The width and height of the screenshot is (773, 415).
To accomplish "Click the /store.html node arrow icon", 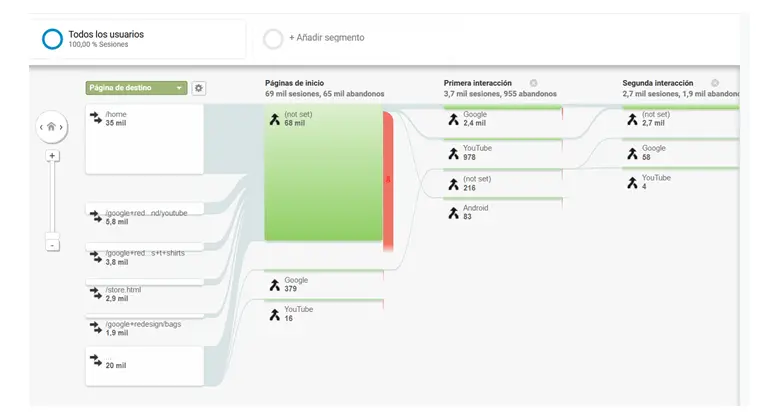I will tap(96, 293).
